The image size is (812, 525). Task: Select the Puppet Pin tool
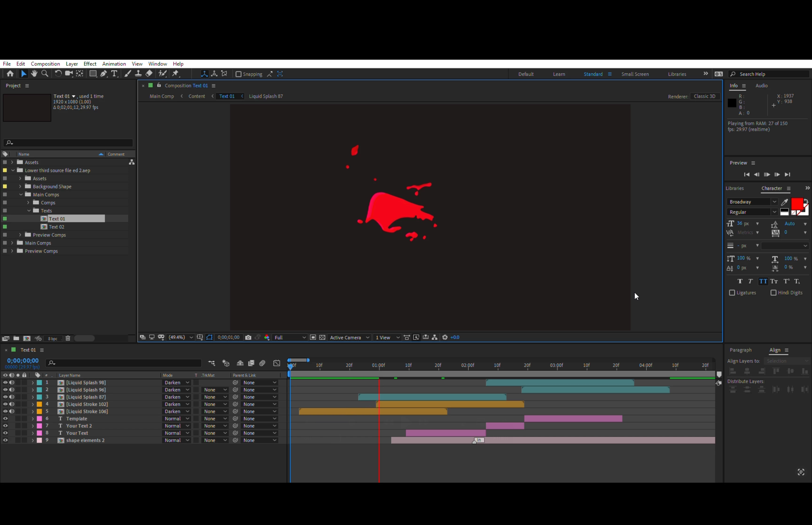point(176,74)
